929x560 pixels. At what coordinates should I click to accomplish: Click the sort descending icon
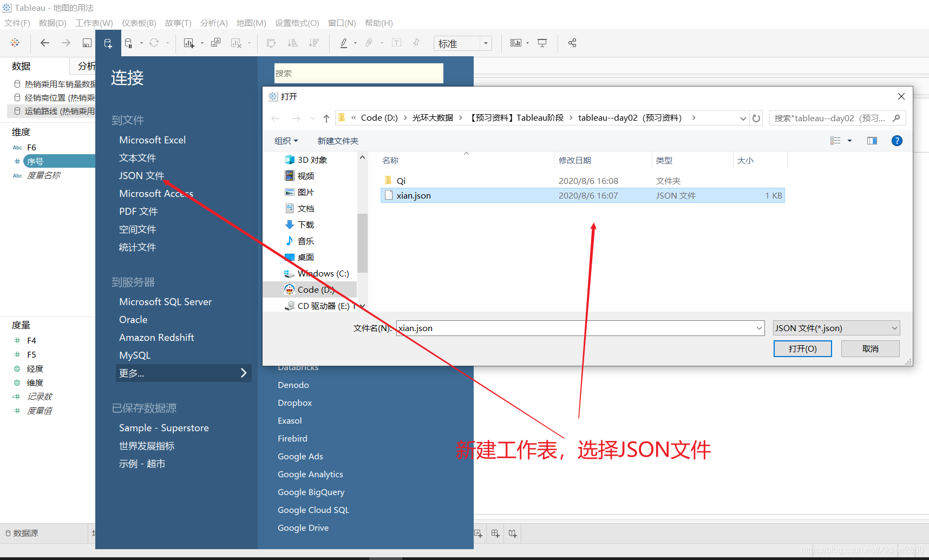point(313,43)
